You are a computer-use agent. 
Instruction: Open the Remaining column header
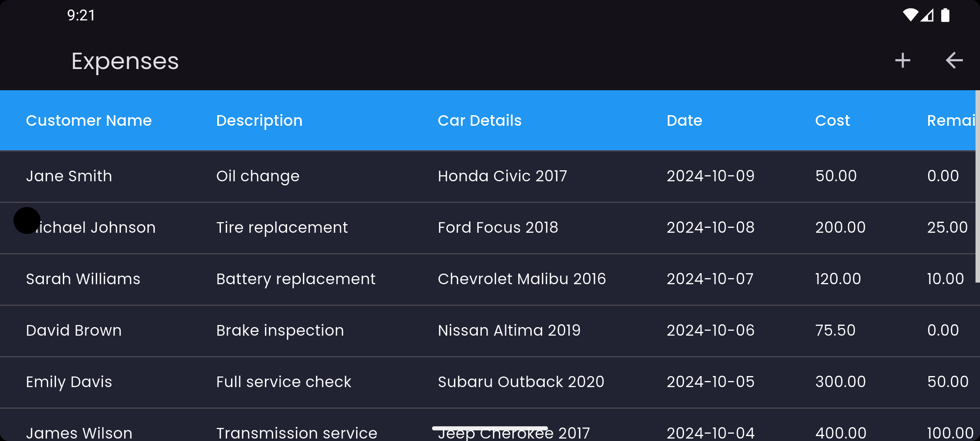point(951,120)
